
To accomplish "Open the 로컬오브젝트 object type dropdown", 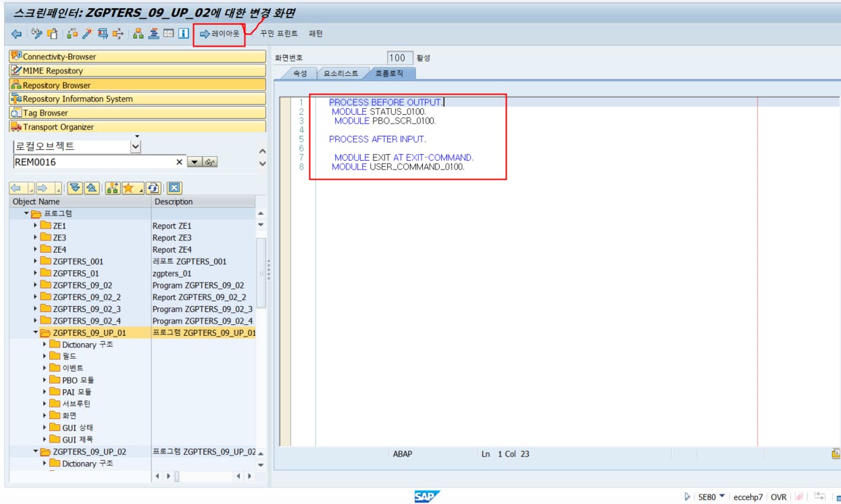I will [136, 146].
